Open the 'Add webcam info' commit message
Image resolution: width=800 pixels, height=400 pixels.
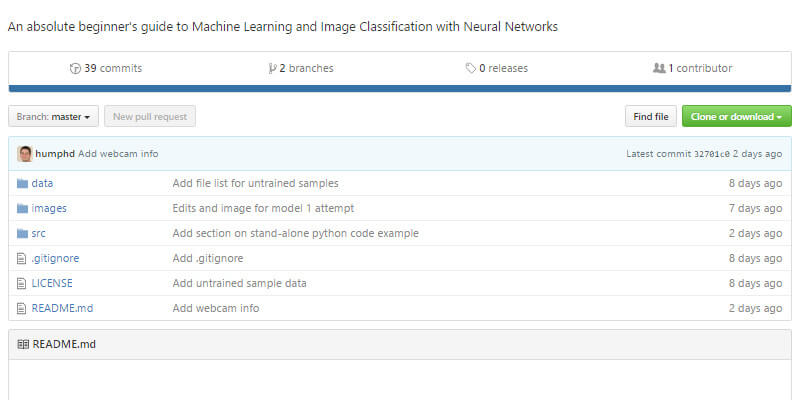118,154
